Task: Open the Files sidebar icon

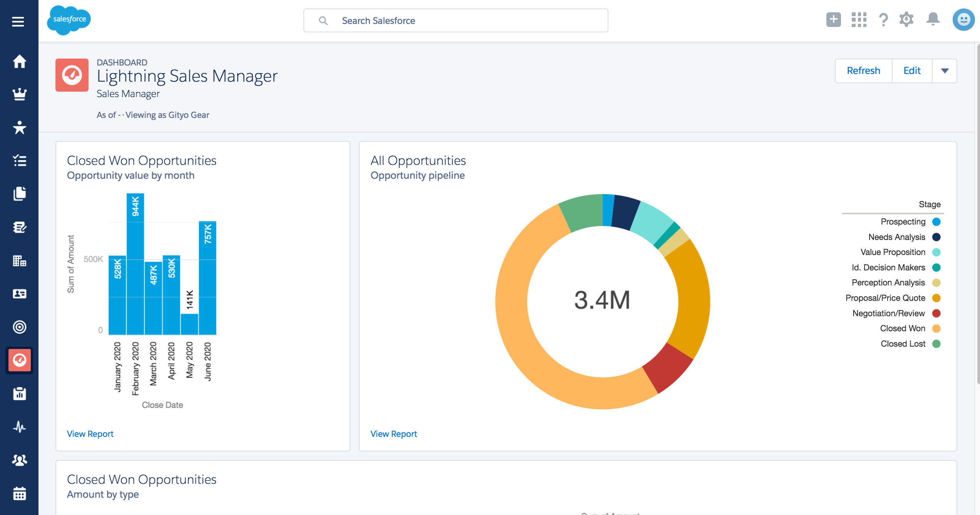Action: [19, 194]
